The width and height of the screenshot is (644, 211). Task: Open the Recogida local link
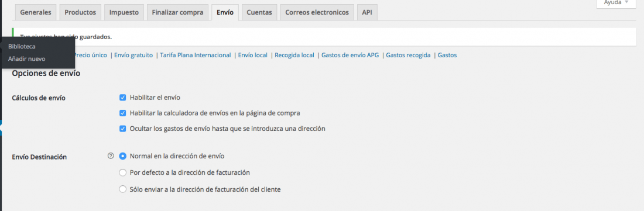tap(294, 55)
